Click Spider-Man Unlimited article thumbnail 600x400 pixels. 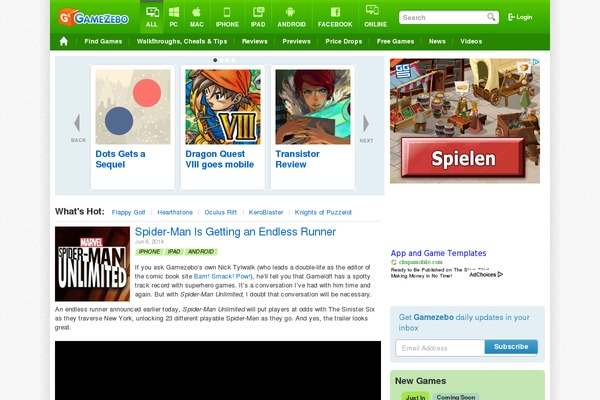coord(92,264)
